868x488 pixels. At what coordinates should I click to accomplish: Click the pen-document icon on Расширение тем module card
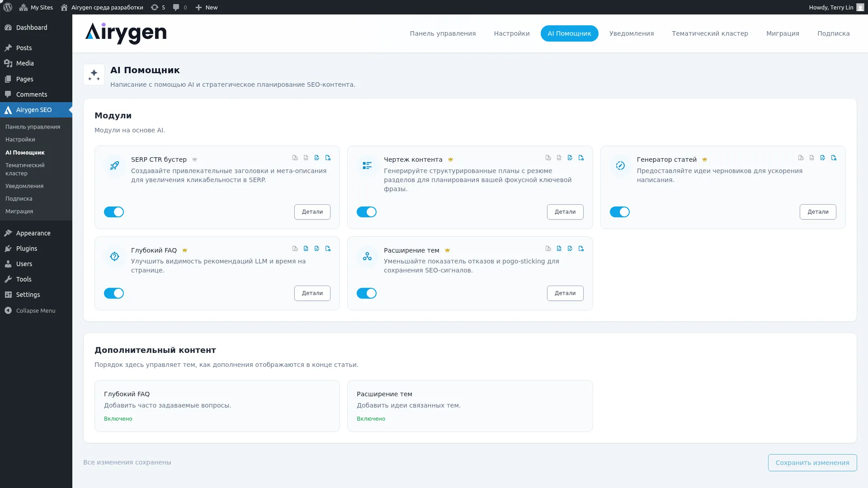(570, 249)
